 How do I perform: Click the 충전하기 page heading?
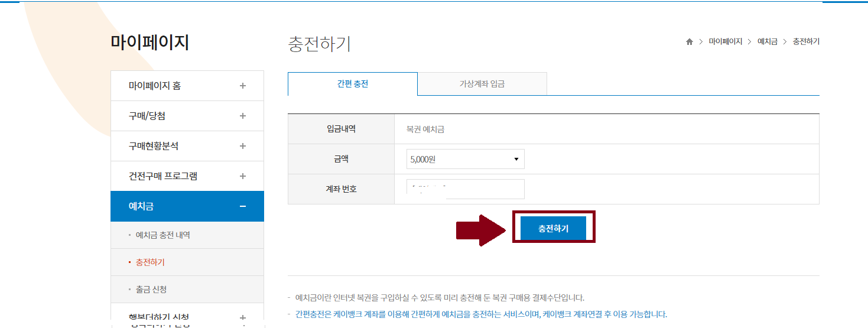(319, 44)
